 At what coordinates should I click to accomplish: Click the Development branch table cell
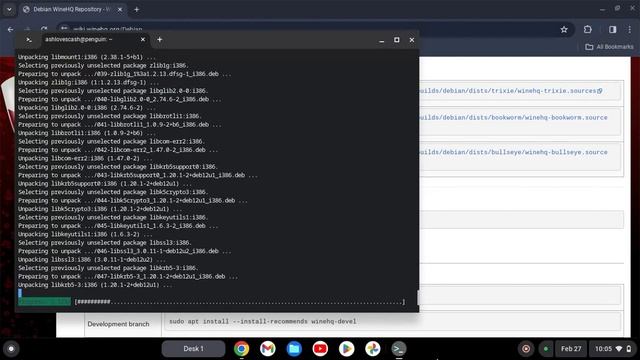[122, 324]
